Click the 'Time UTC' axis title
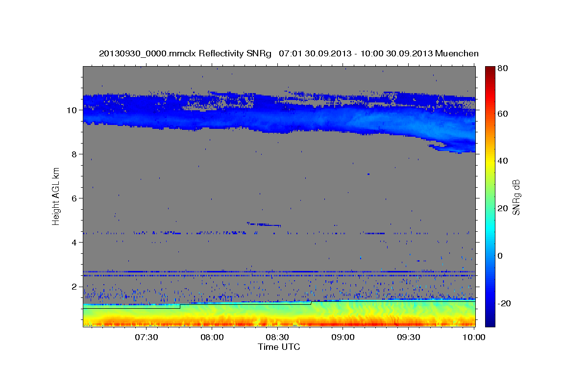This screenshot has height=392, width=588. pyautogui.click(x=279, y=347)
